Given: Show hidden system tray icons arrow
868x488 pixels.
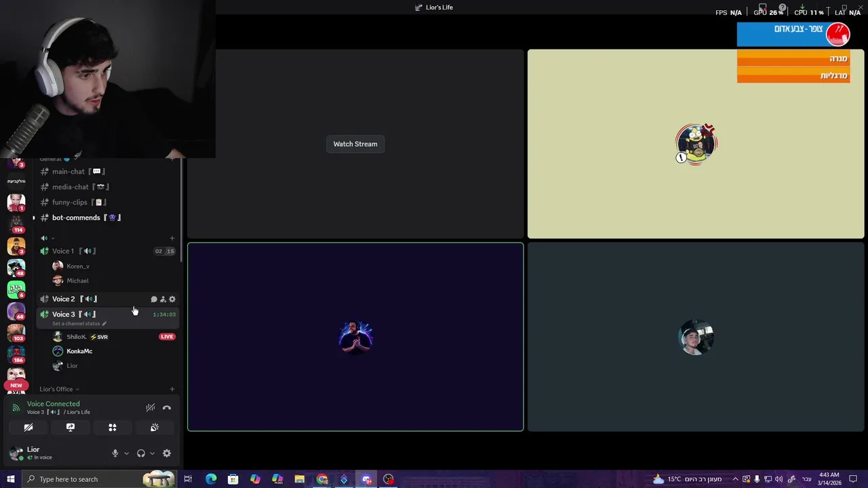Looking at the screenshot, I should coord(735,479).
